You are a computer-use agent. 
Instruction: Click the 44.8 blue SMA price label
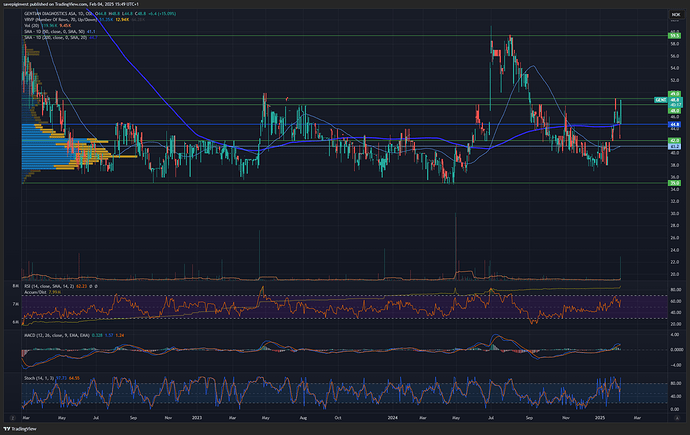tap(674, 124)
